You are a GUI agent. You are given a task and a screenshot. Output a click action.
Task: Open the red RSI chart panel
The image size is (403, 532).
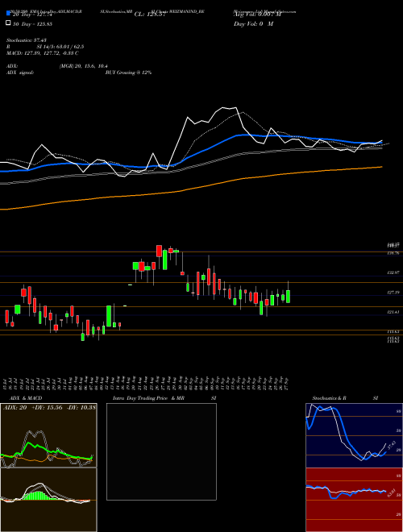[x=354, y=500]
